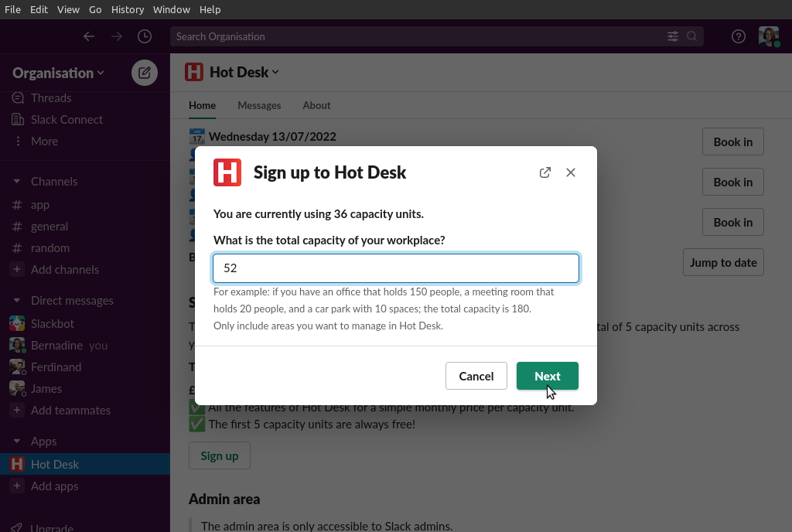The image size is (792, 532).
Task: Compose a new message
Action: [x=145, y=73]
